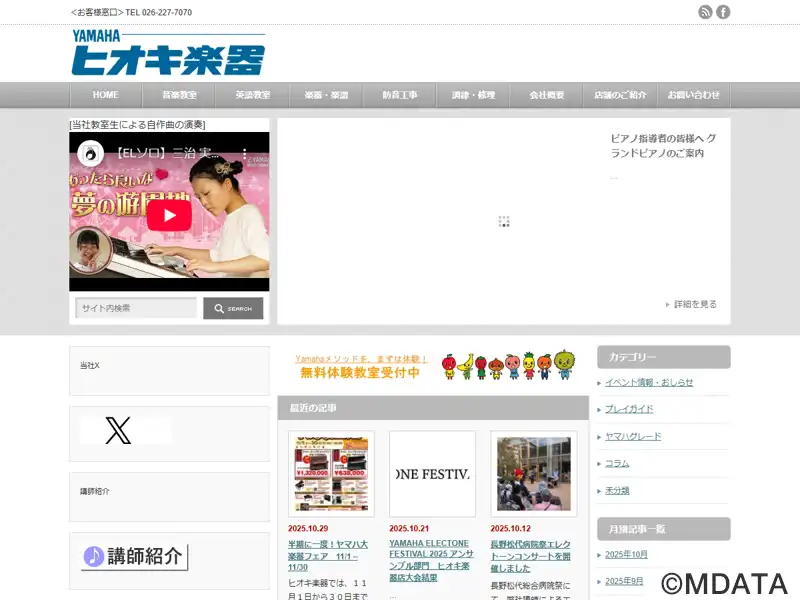
Task: Open the RSS feed icon
Action: coord(705,12)
